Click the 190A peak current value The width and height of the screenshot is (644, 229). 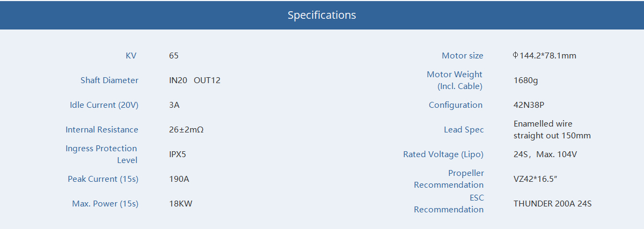[x=179, y=179]
